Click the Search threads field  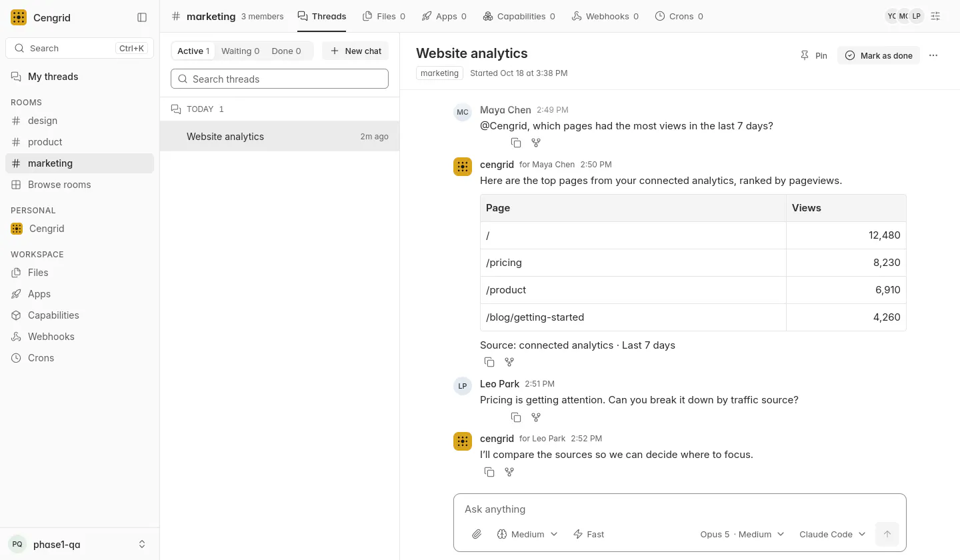[x=279, y=79]
